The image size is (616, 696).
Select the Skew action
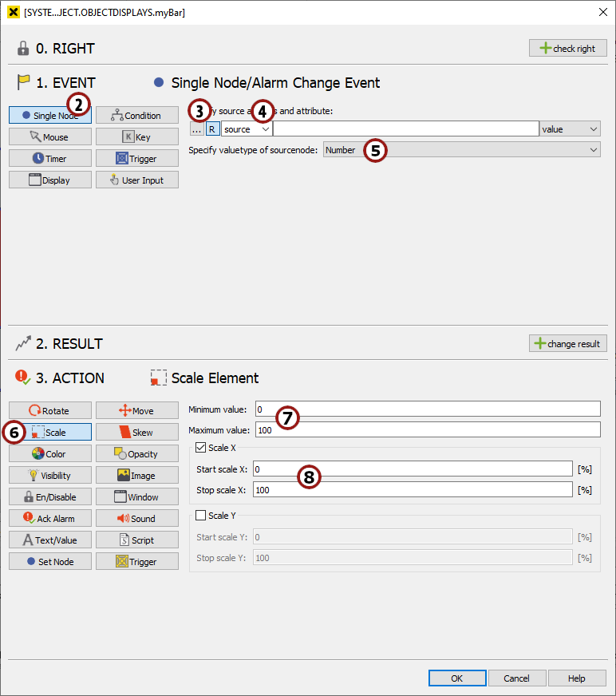pos(136,433)
